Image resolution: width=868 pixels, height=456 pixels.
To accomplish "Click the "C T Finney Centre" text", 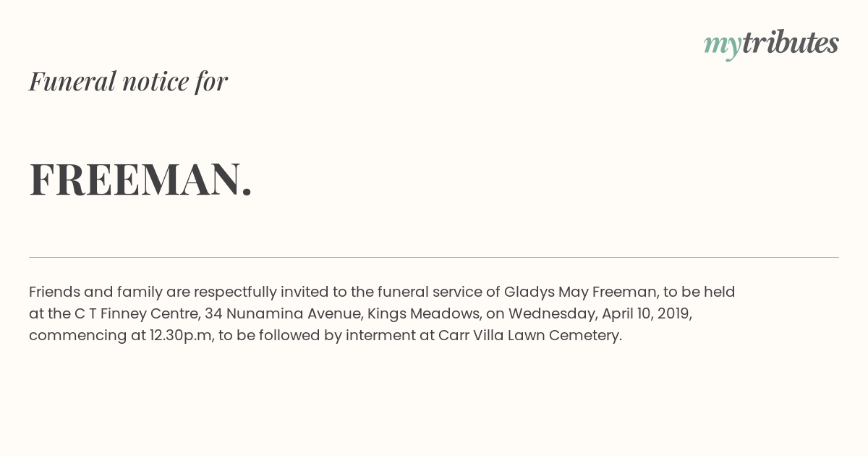I will (137, 314).
